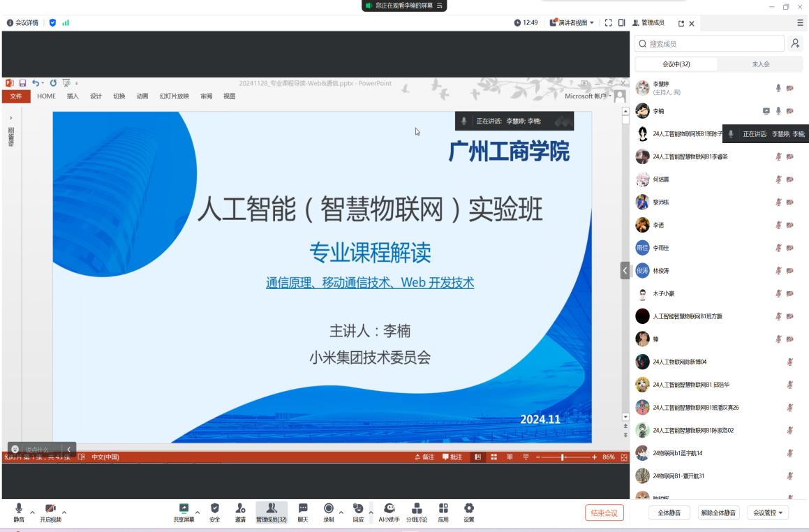Click the 结束会议 end meeting button
The height and width of the screenshot is (532, 809).
coord(604,513)
